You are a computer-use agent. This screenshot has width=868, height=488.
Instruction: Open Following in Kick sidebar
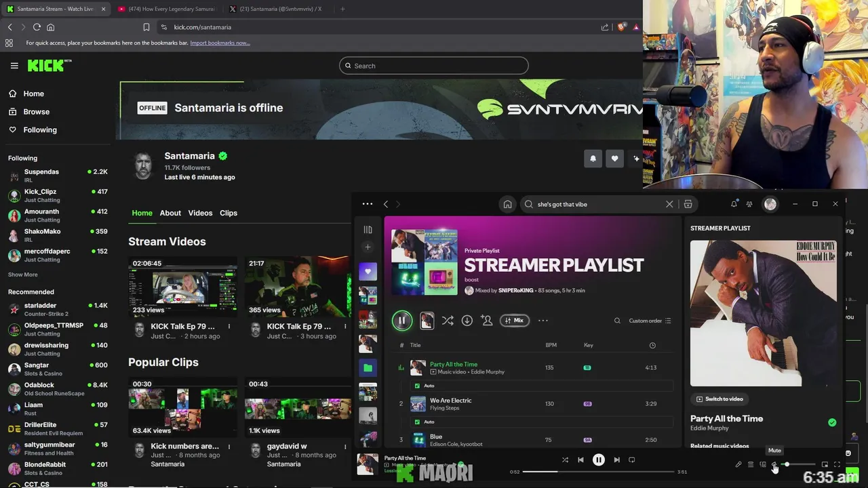tap(33, 130)
